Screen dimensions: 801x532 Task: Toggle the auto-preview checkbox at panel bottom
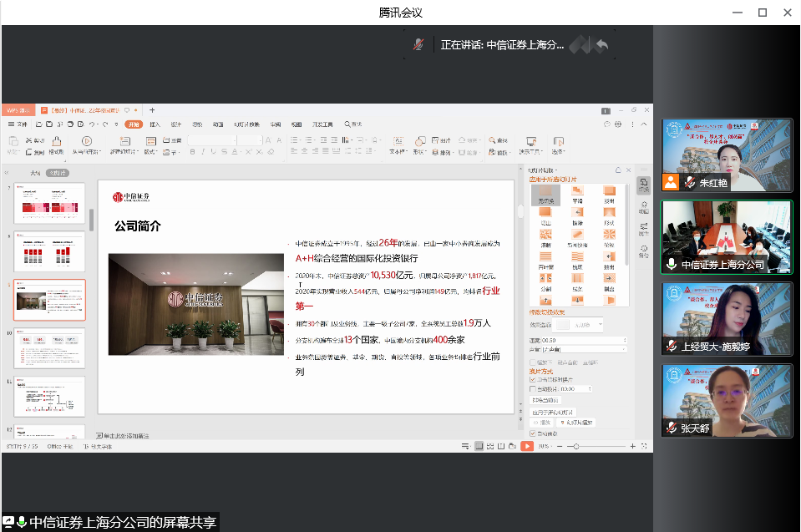point(534,433)
